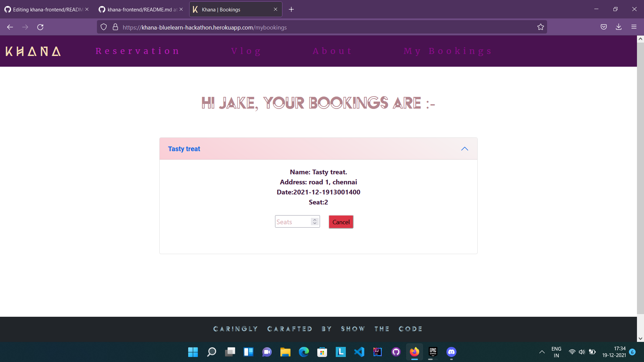644x362 pixels.
Task: Show site info via the padlock icon
Action: (x=115, y=27)
